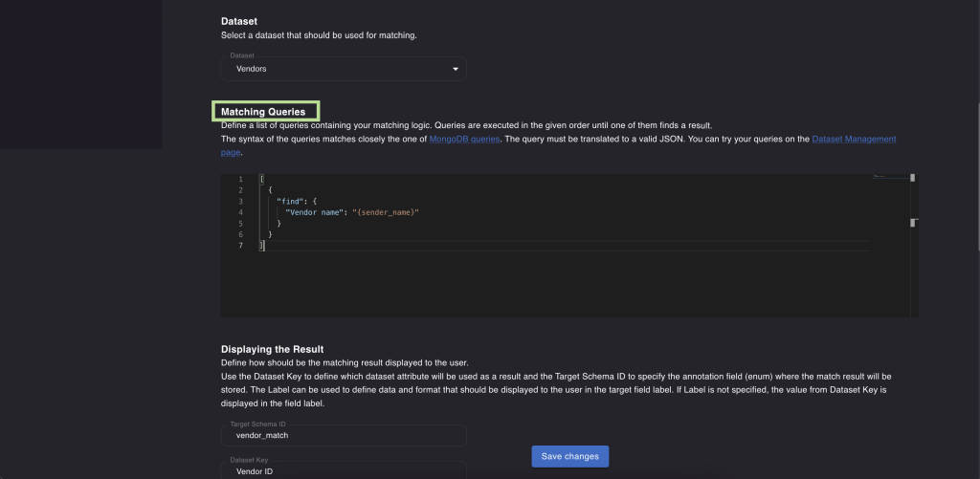Open the Dataset dropdown showing Vendors
Image resolution: width=980 pixels, height=479 pixels.
344,69
